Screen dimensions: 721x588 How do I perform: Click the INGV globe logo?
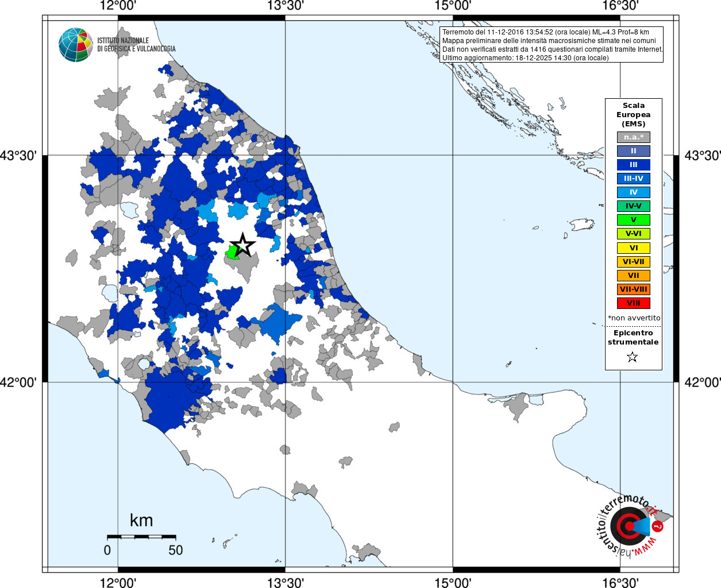click(75, 45)
